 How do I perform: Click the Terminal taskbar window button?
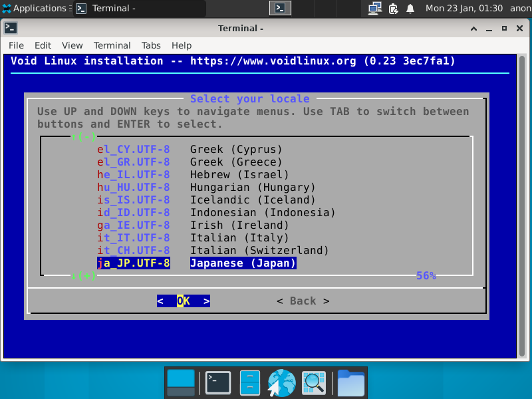pyautogui.click(x=140, y=8)
